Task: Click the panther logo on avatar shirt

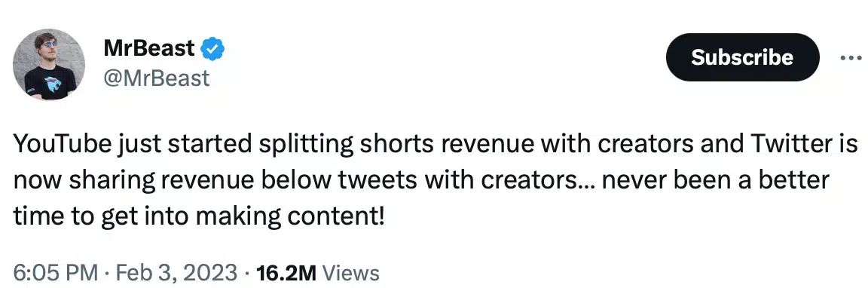Action: tap(53, 85)
